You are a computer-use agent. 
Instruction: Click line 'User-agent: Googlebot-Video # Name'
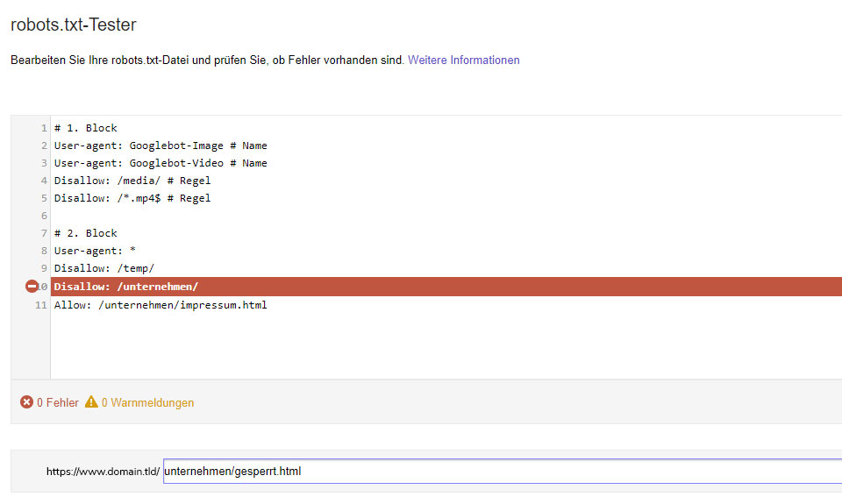[161, 163]
